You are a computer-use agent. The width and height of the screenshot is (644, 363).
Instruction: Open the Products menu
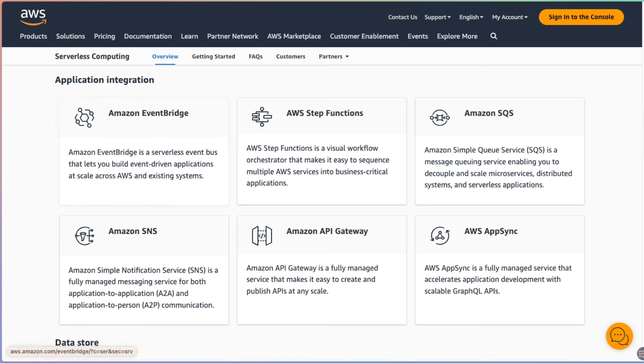33,36
